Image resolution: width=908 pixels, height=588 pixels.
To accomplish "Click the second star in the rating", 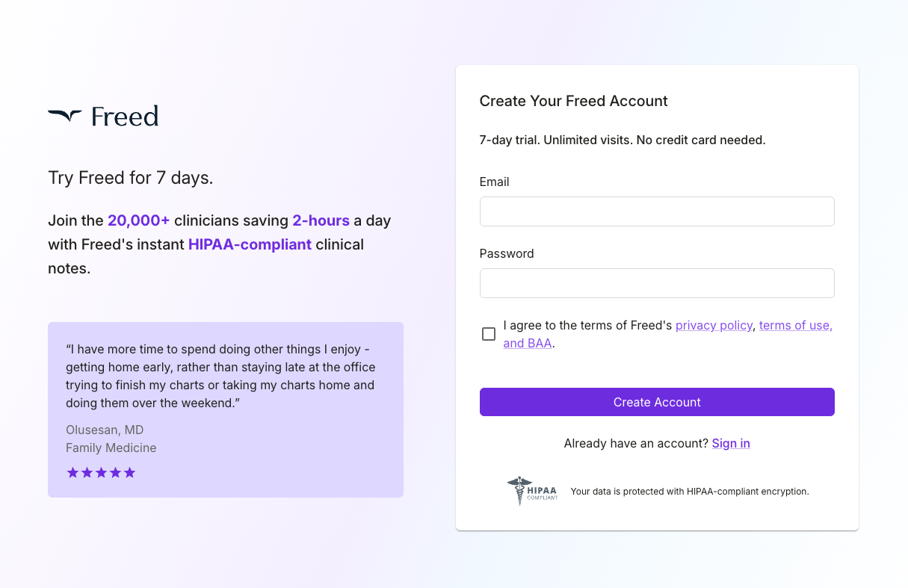I will pyautogui.click(x=87, y=472).
